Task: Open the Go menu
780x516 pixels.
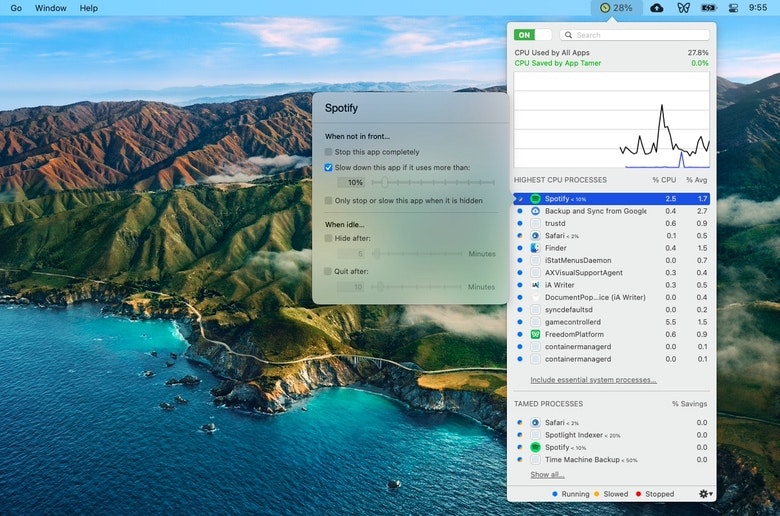Action: tap(16, 8)
